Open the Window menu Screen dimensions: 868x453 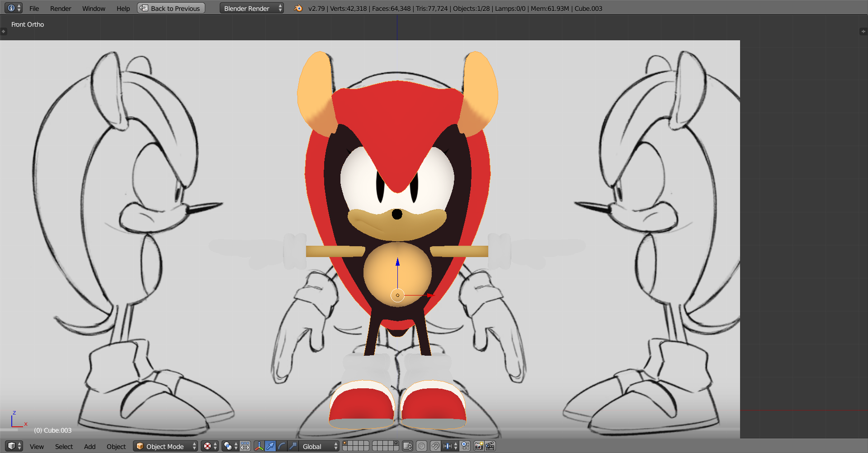point(94,9)
